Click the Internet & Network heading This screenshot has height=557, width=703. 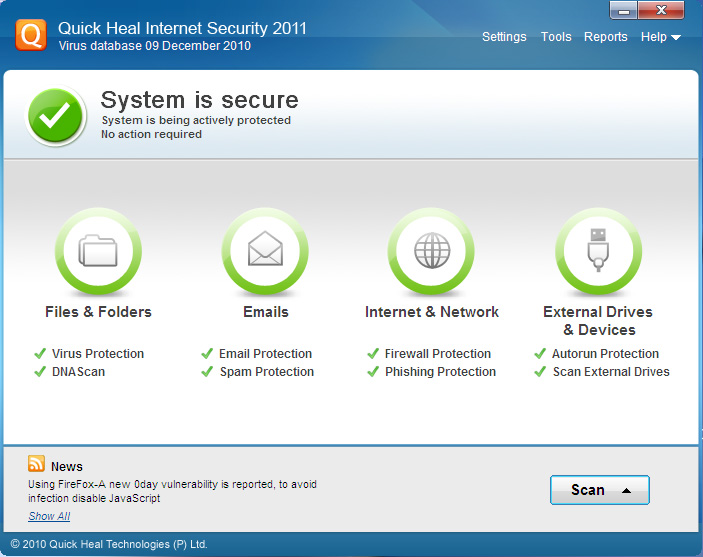point(432,312)
